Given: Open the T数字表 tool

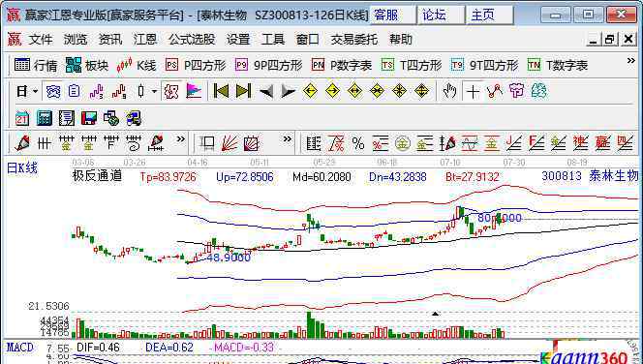Looking at the screenshot, I should click(x=557, y=65).
